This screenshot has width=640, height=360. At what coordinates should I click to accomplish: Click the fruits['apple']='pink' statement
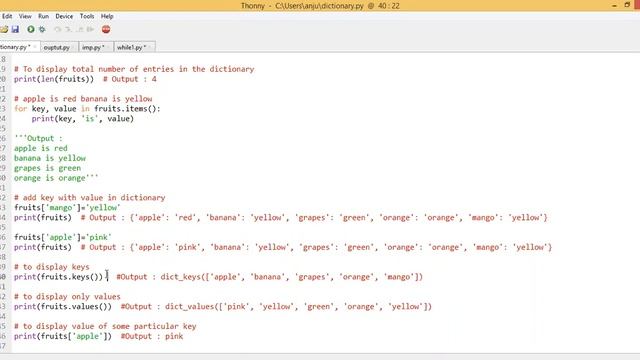[63, 237]
